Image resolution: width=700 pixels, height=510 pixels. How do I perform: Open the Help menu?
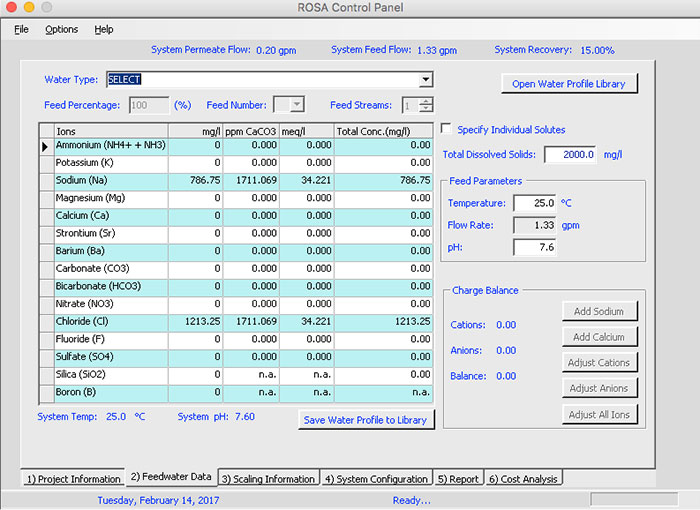[x=104, y=29]
